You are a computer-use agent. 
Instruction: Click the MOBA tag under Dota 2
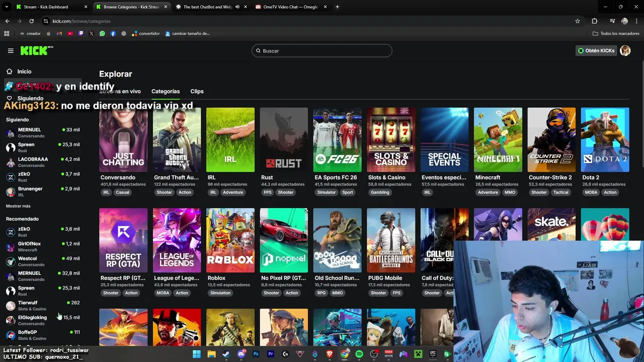[x=591, y=192]
